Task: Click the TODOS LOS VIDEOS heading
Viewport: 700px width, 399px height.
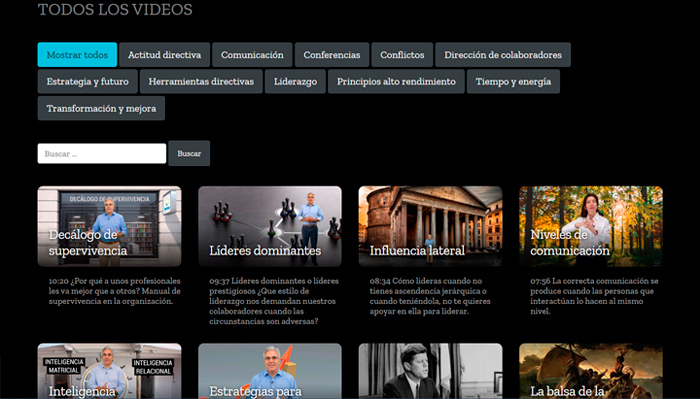Action: click(x=115, y=9)
